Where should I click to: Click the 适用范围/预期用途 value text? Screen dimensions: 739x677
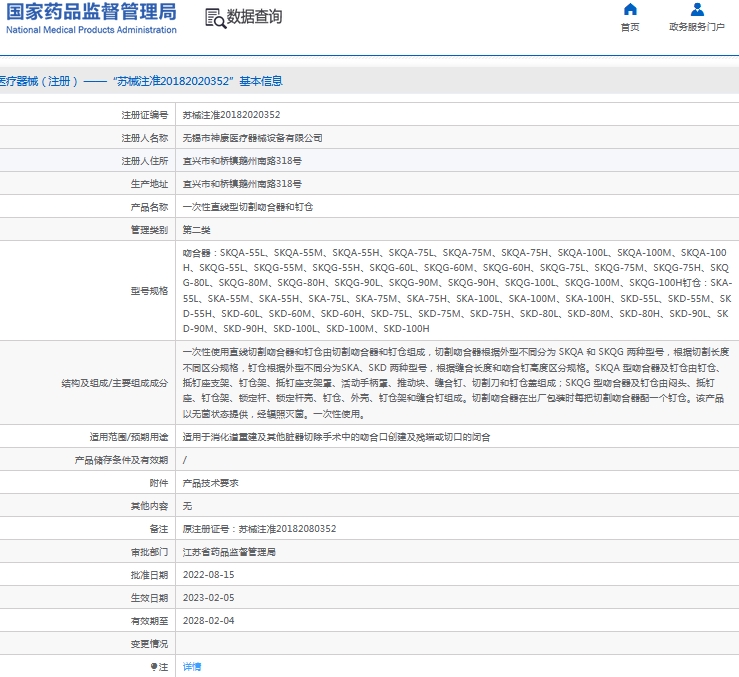tap(337, 437)
